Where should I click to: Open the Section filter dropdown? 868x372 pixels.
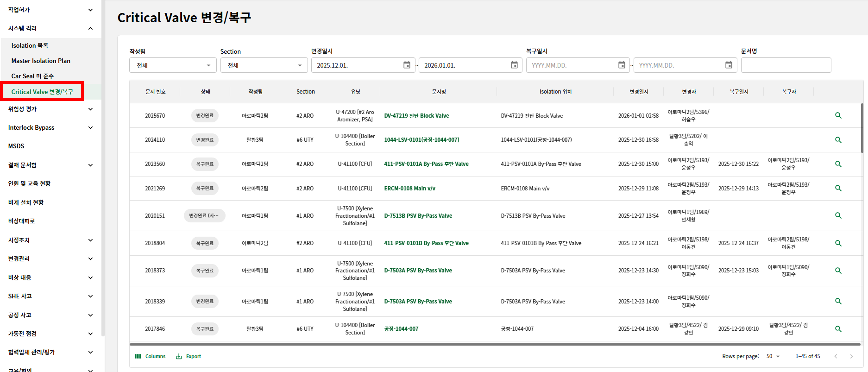coord(264,65)
